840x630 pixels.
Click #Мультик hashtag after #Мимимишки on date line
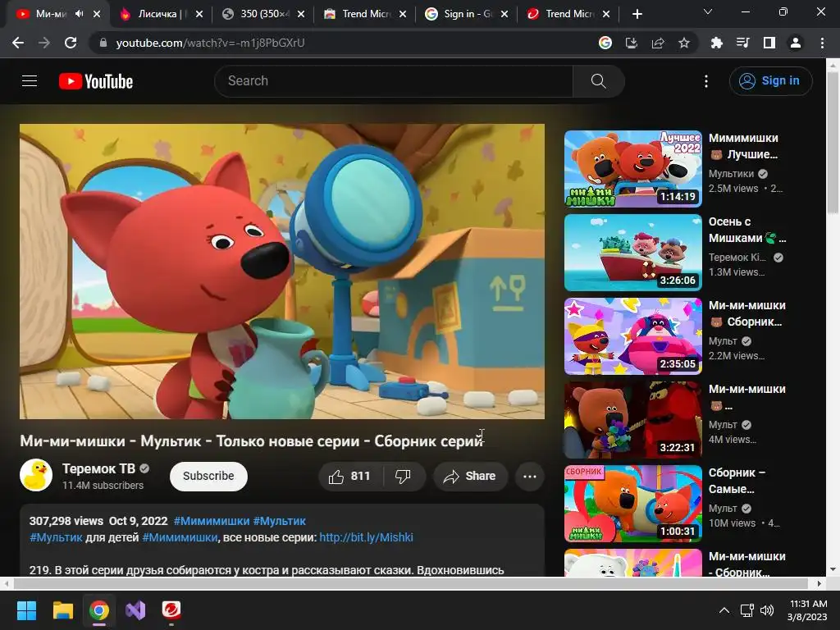click(279, 521)
